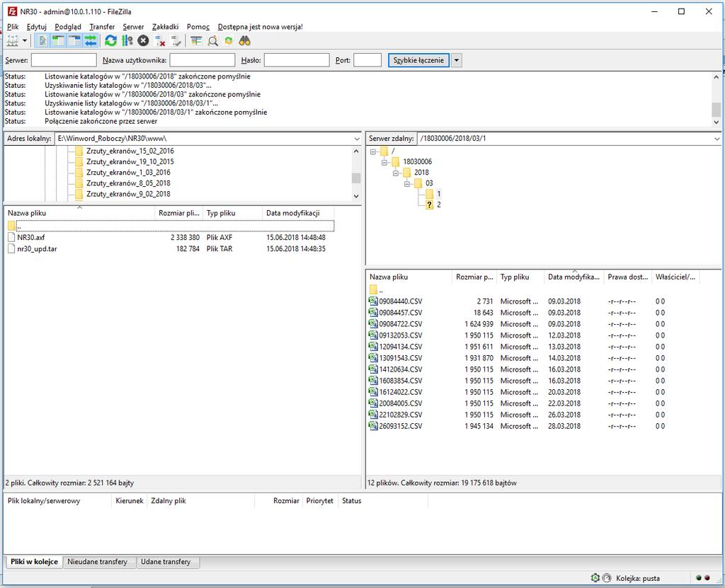Open the Plik menu
The width and height of the screenshot is (725, 588).
(x=13, y=27)
